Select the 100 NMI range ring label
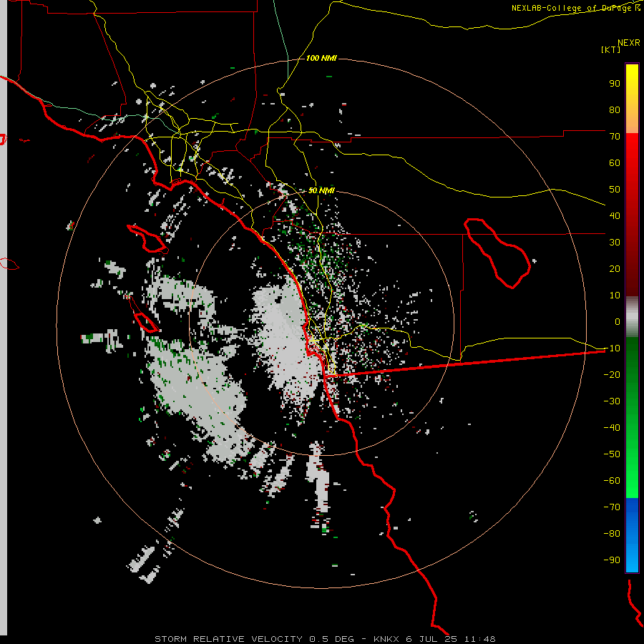644x644 pixels. (321, 58)
